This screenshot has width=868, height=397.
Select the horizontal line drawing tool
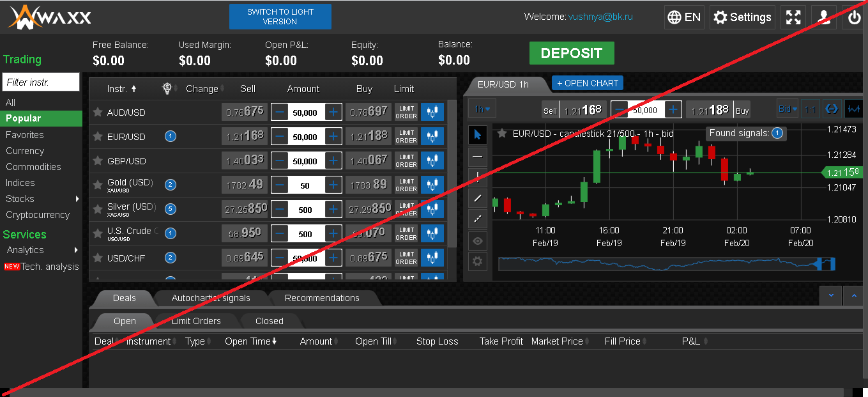478,156
